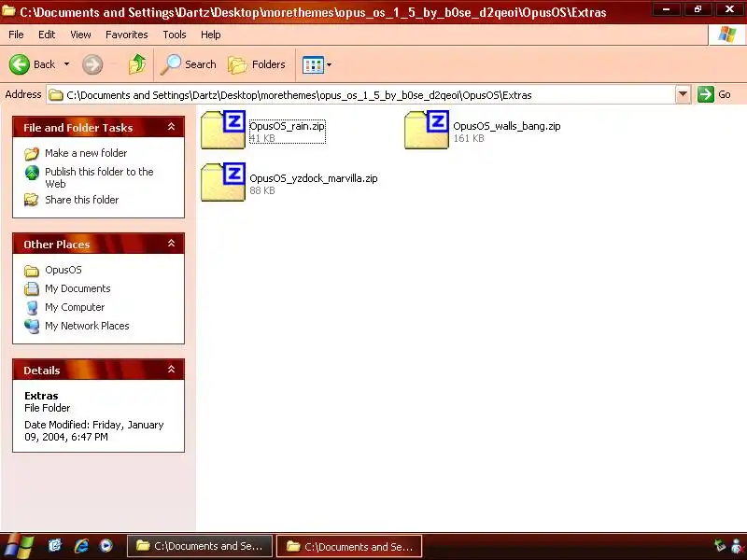The height and width of the screenshot is (560, 747).
Task: Click the 88 KB size label
Action: (x=262, y=190)
